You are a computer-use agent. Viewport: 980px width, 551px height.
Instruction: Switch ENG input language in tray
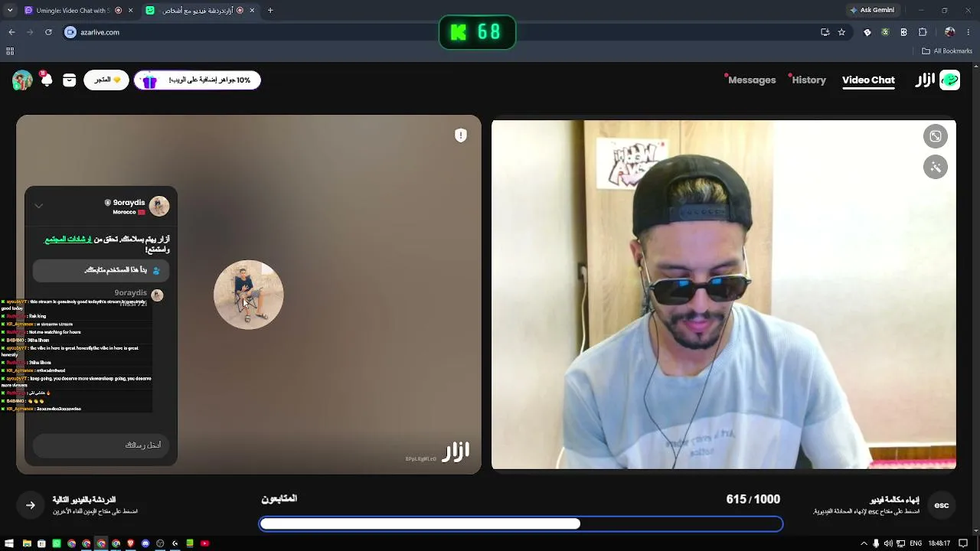pyautogui.click(x=916, y=543)
